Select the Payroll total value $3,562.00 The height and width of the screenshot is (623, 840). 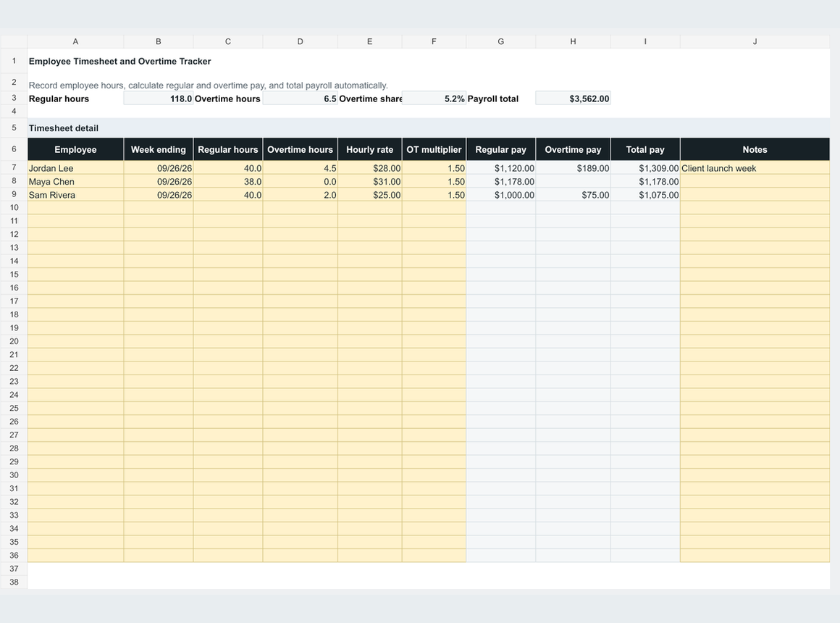[573, 98]
